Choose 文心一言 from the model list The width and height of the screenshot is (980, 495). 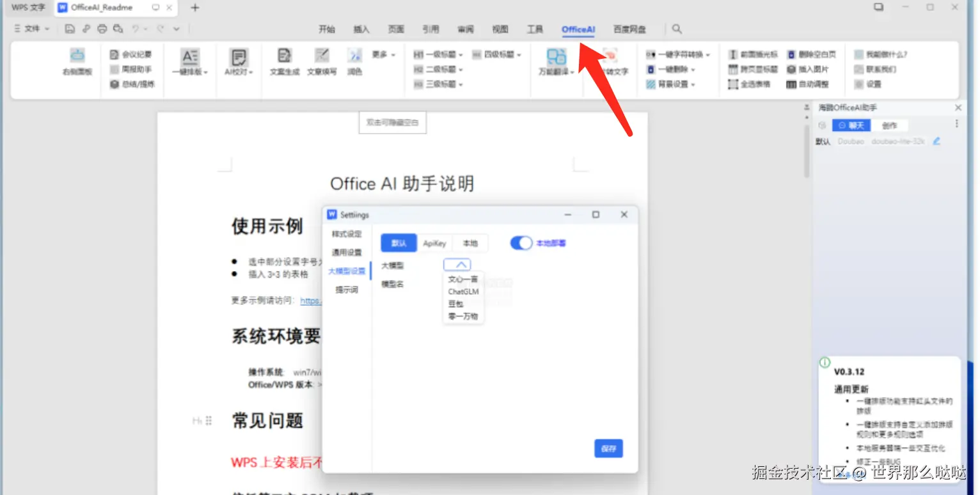[x=463, y=279]
